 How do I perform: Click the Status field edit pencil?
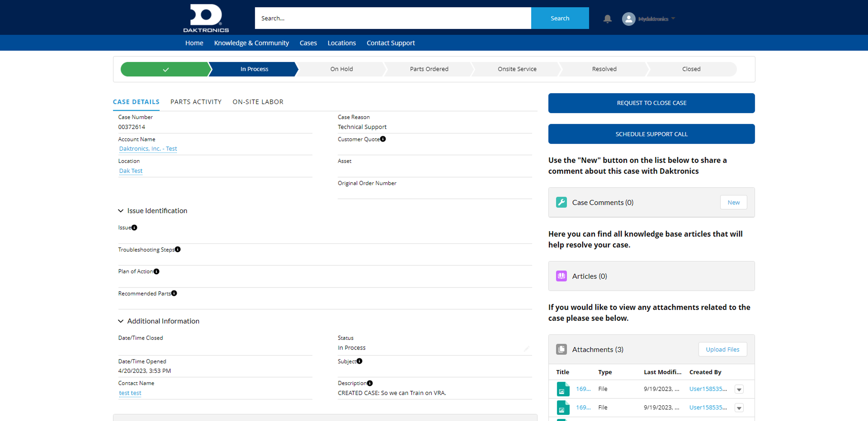[x=526, y=349]
